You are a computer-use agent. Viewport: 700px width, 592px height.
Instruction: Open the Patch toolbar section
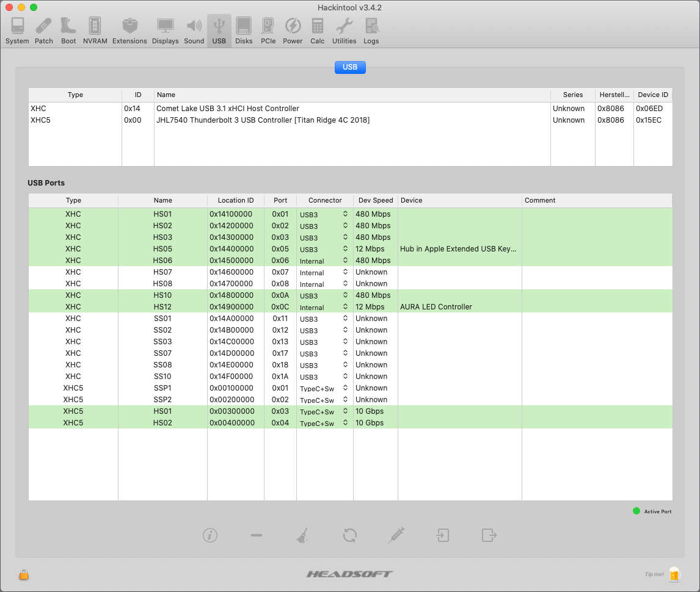[44, 31]
